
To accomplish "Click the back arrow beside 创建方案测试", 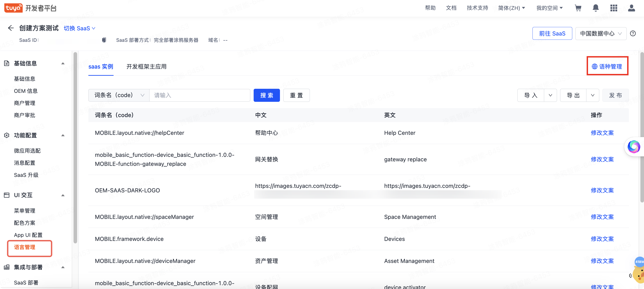I will pos(11,28).
